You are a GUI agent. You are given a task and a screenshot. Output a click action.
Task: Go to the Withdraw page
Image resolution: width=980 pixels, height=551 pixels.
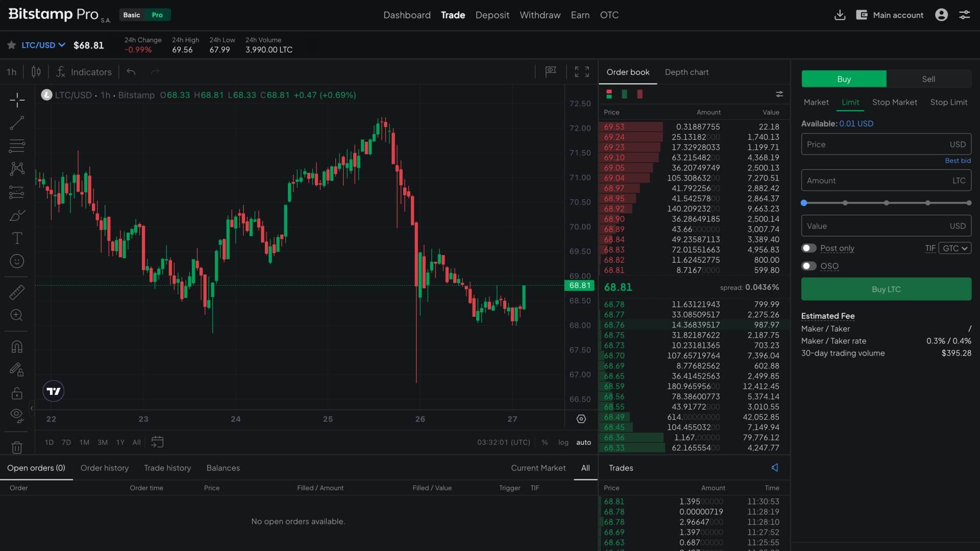(540, 15)
